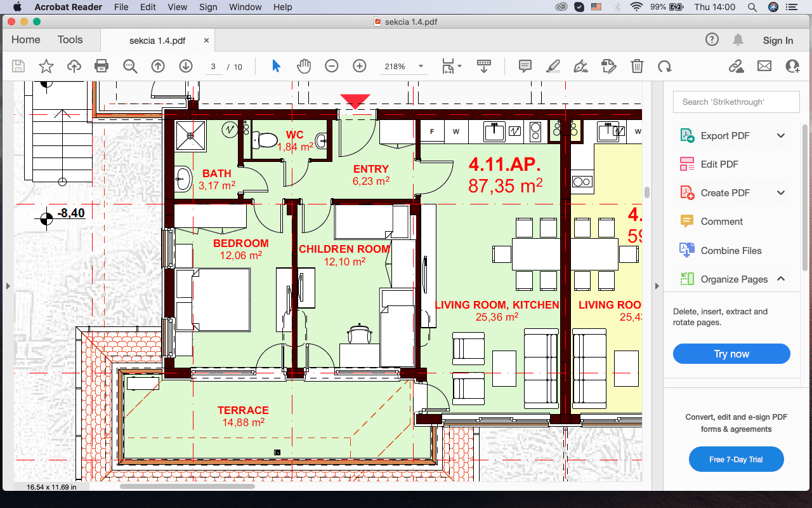Viewport: 812px width, 508px height.
Task: Share the document via email icon
Action: [x=764, y=65]
